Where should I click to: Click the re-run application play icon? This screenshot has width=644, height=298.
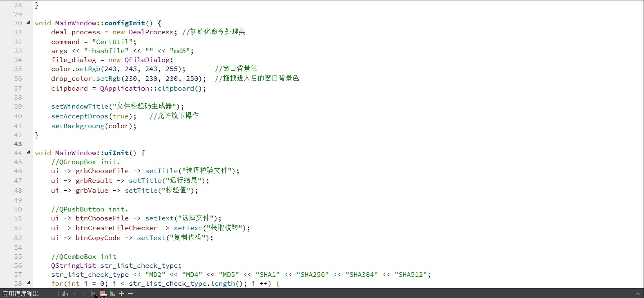[93, 294]
